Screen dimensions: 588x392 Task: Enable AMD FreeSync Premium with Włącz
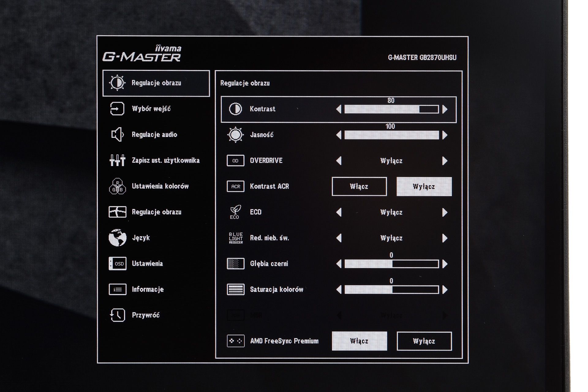pos(359,341)
